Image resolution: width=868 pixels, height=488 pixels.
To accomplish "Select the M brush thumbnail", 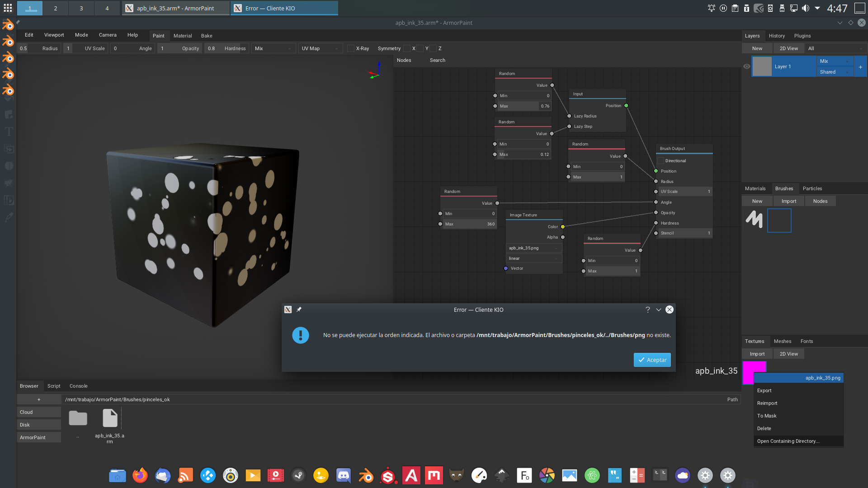I will coord(754,220).
